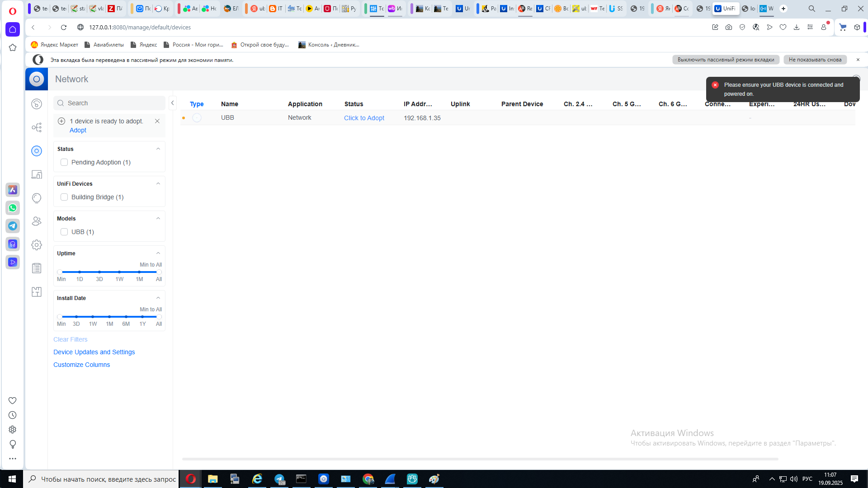Collapse the Models filter section

point(158,218)
